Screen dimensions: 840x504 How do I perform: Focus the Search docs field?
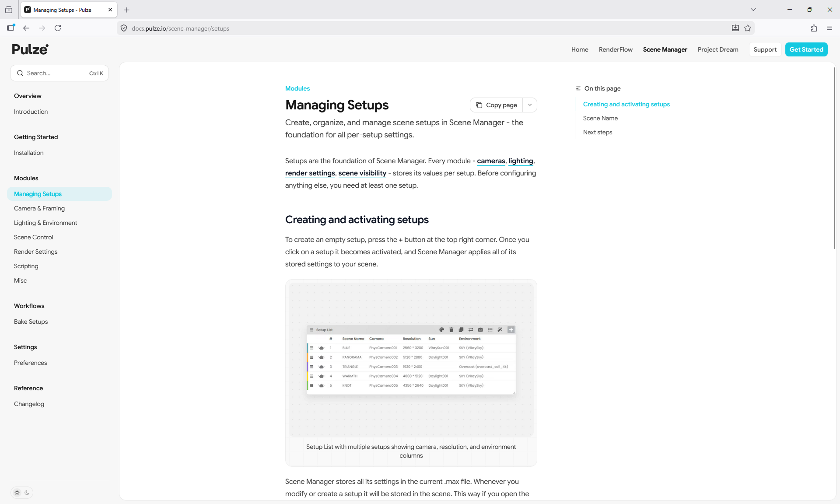(x=59, y=73)
